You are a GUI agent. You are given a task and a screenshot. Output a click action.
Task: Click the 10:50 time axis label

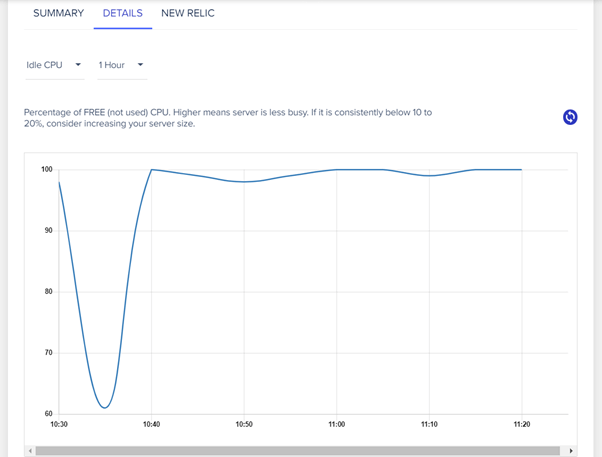click(244, 424)
